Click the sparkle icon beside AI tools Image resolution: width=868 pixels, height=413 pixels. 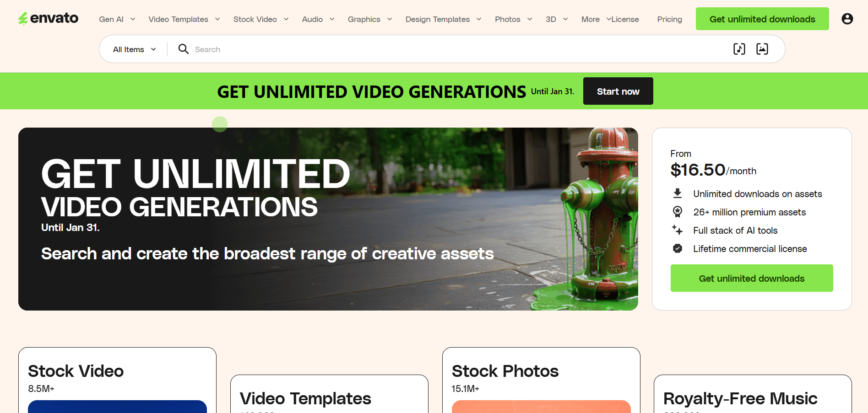678,230
